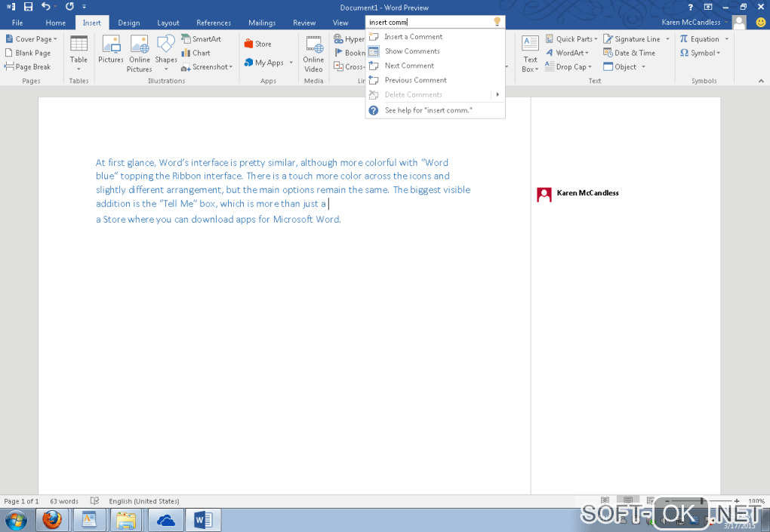The height and width of the screenshot is (532, 770).
Task: Switch to the Review tab
Action: (304, 23)
